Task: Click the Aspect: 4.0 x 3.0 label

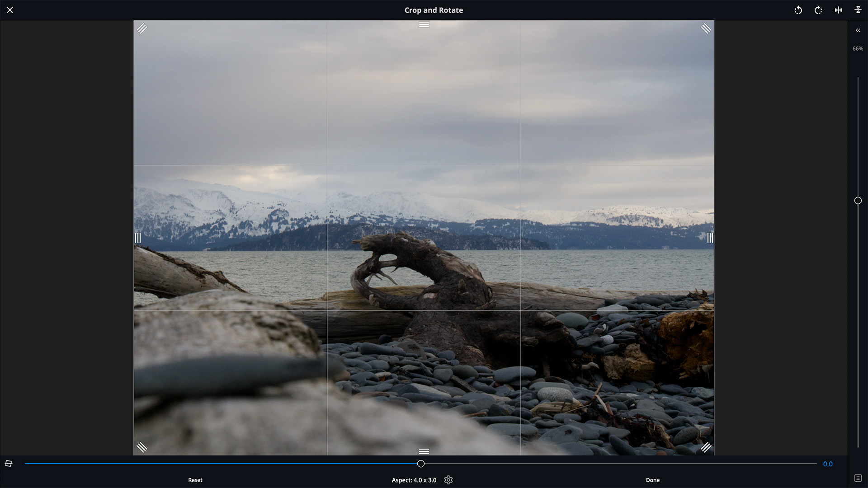Action: (414, 480)
